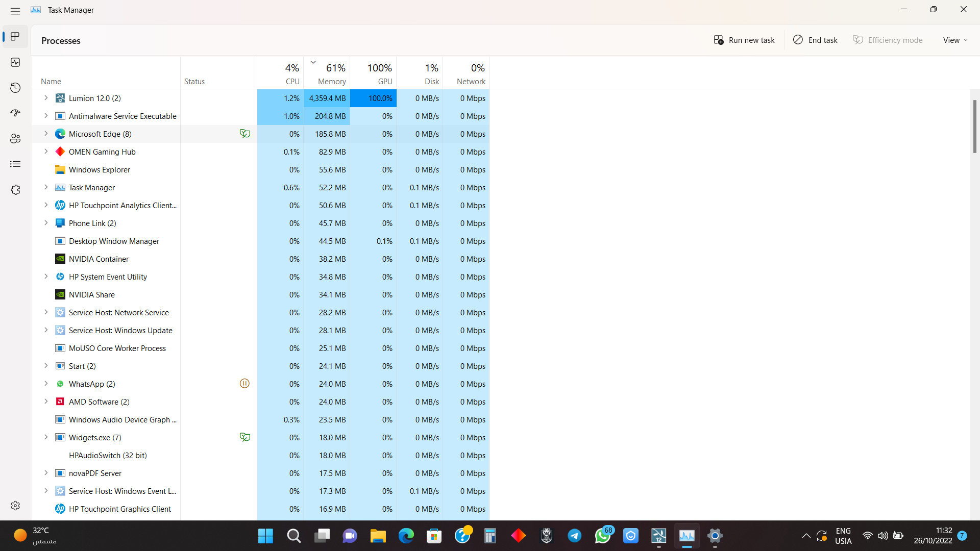Select the Desktop Window Manager row
Screen dimensions: 980x551
click(260, 241)
